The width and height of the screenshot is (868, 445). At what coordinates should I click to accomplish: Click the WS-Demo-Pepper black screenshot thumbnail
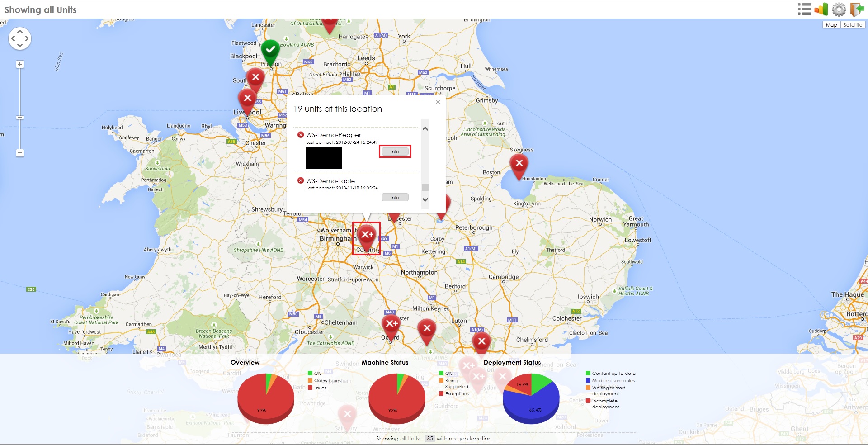click(x=324, y=158)
